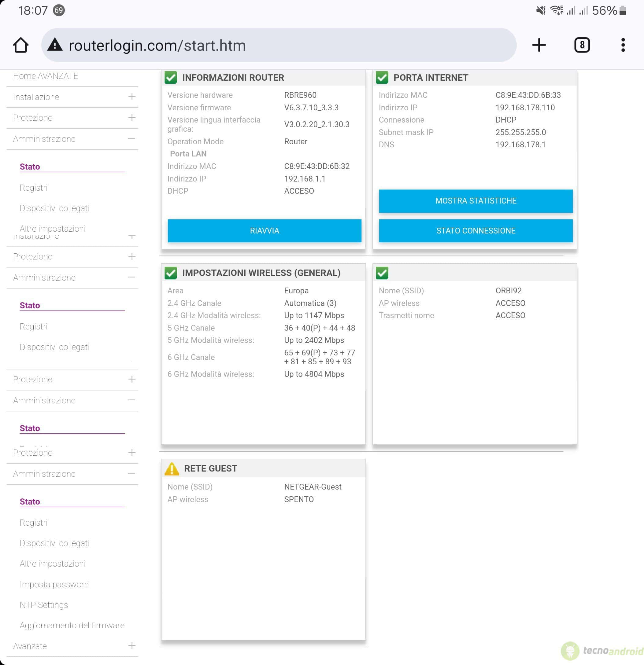Click the guest SSID NETGEAR-Guest

pyautogui.click(x=313, y=487)
